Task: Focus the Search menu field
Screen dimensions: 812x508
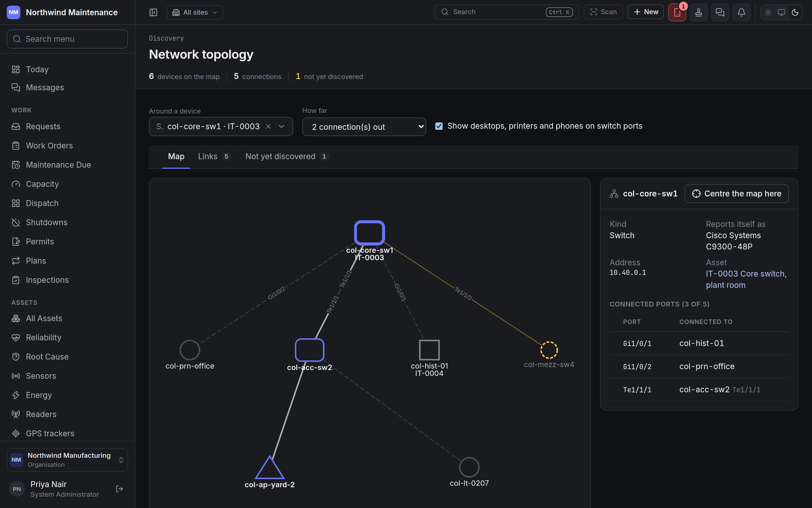Action: point(67,39)
